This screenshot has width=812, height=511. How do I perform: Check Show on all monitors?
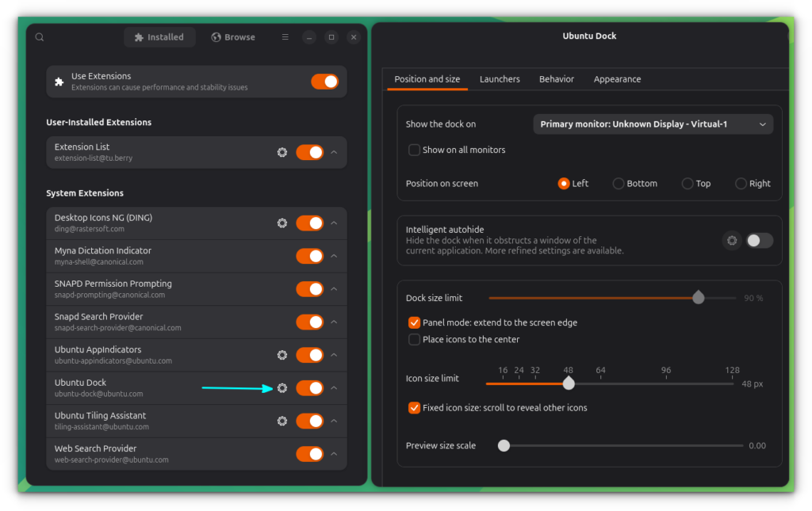(x=414, y=150)
